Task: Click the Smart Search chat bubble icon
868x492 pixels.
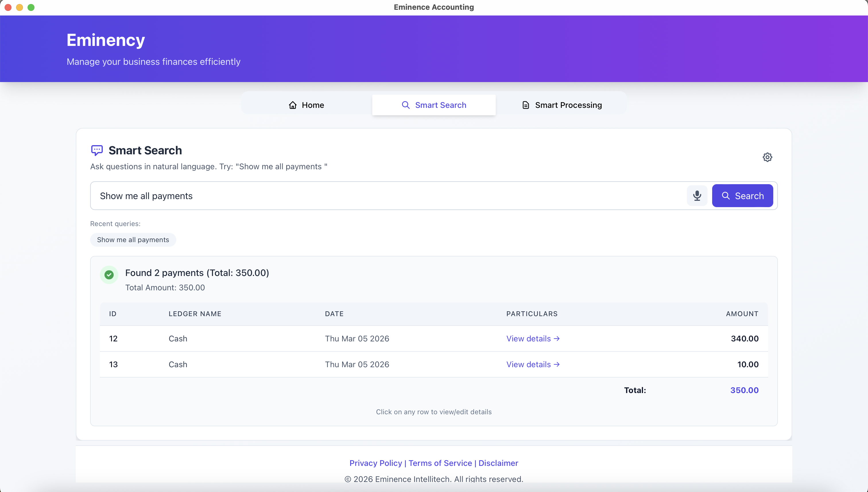Action: [97, 150]
